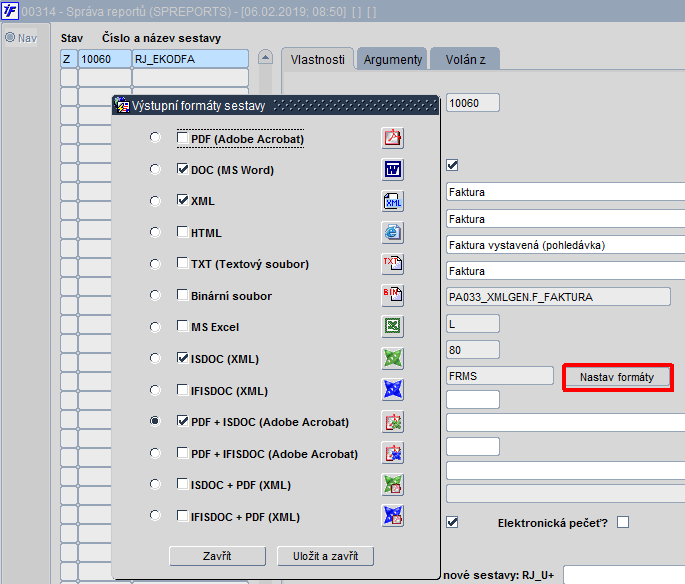The height and width of the screenshot is (584, 685).
Task: Click the field containing L
Action: pos(473,324)
